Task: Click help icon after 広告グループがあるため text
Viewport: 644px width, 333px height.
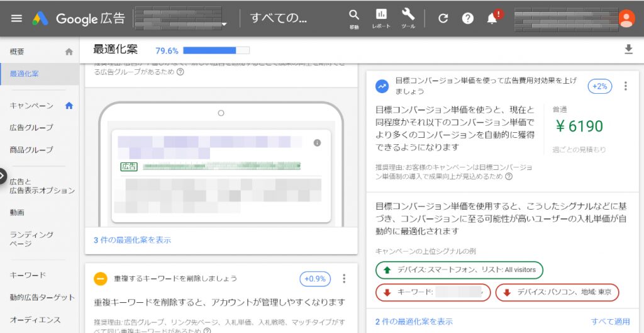Action: click(x=180, y=72)
